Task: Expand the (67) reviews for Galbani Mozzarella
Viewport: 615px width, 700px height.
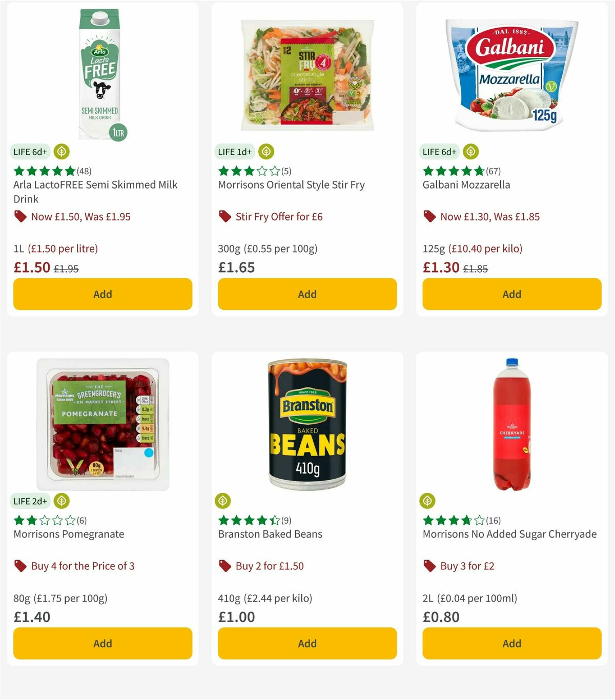Action: (x=494, y=171)
